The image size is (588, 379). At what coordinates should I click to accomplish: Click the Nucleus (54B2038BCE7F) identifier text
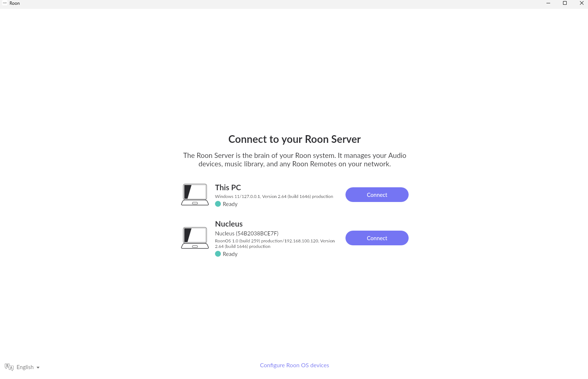coord(247,233)
